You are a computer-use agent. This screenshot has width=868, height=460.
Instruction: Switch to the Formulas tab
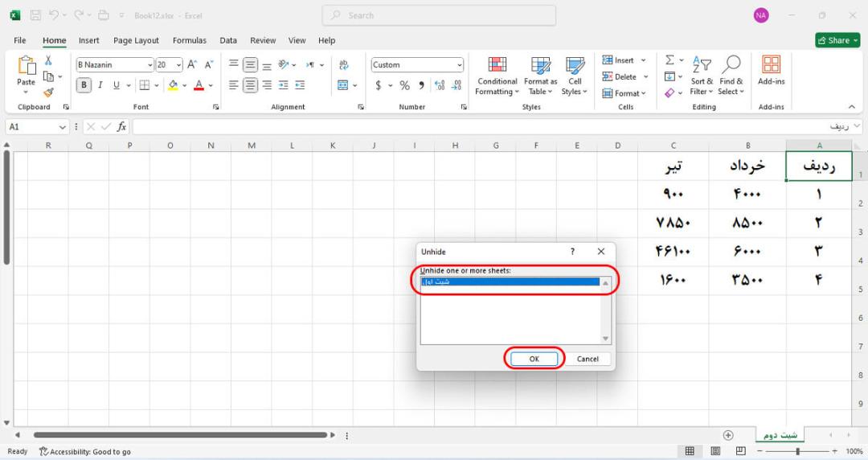(x=190, y=40)
